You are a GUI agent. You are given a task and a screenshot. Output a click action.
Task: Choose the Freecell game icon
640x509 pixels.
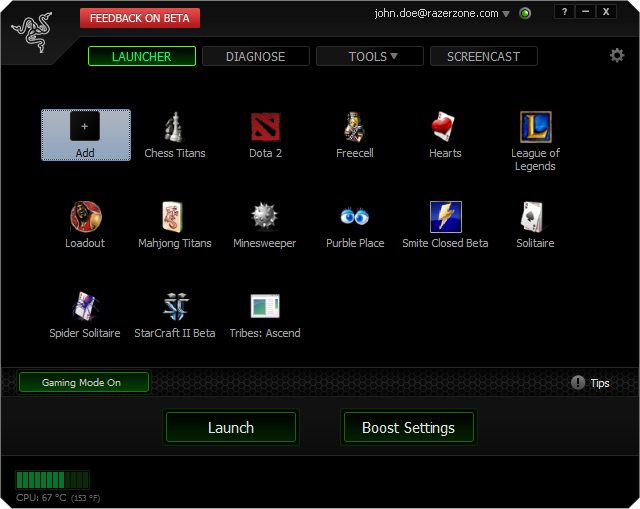(x=354, y=127)
